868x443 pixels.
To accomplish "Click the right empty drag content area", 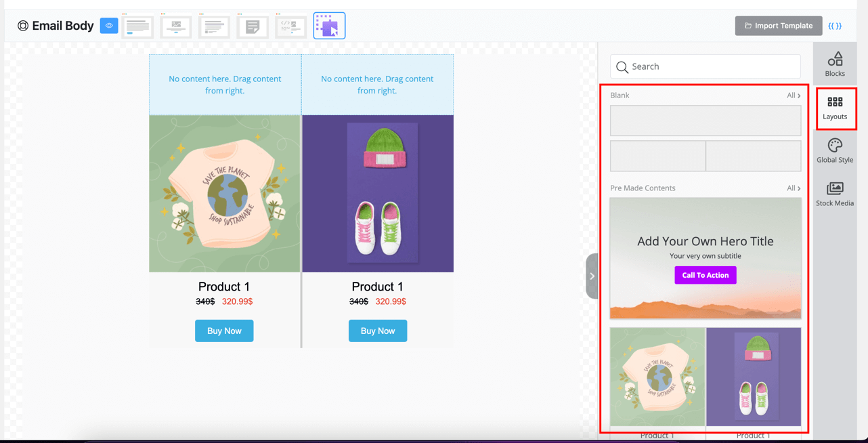I will 377,85.
